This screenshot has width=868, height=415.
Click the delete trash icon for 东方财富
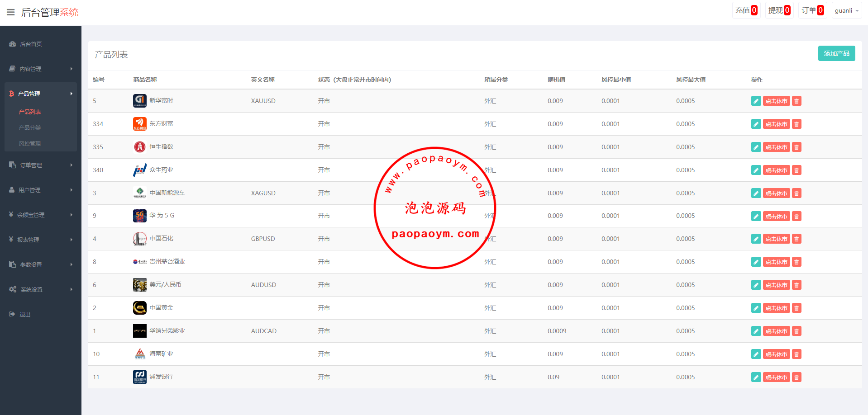coord(796,124)
